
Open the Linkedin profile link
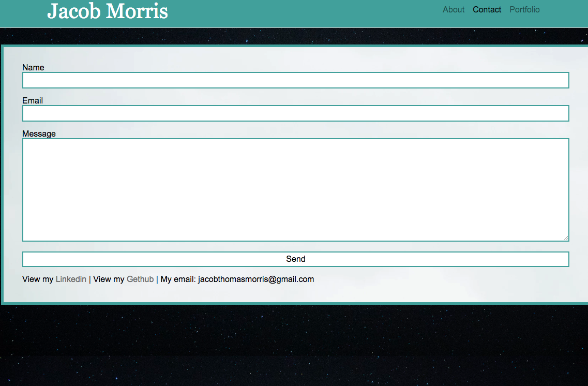(71, 279)
